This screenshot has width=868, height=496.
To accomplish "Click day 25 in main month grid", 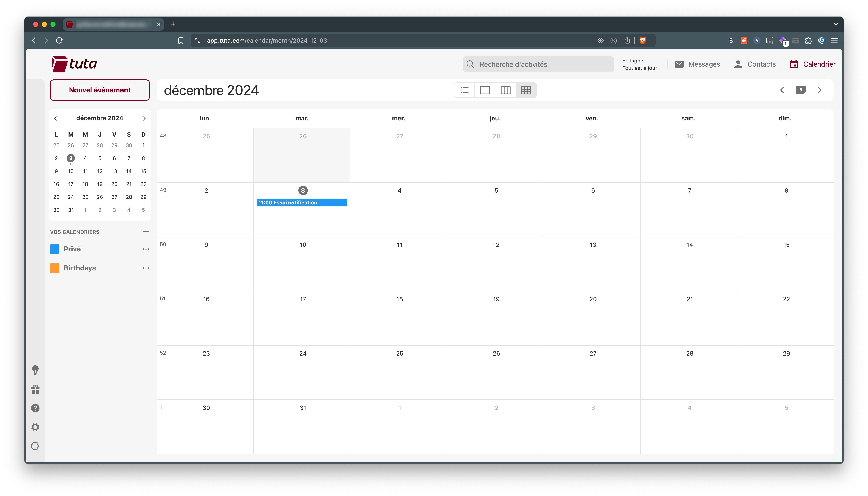I will (x=400, y=354).
